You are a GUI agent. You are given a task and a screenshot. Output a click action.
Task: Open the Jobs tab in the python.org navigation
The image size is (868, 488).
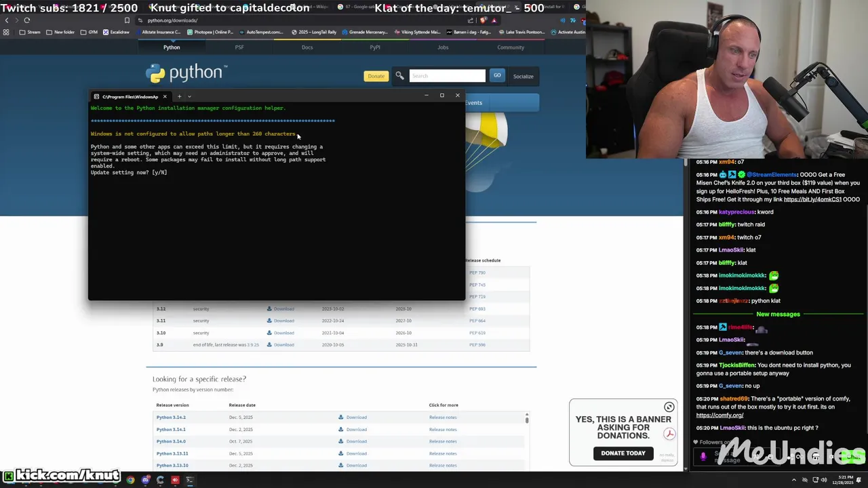pos(443,47)
